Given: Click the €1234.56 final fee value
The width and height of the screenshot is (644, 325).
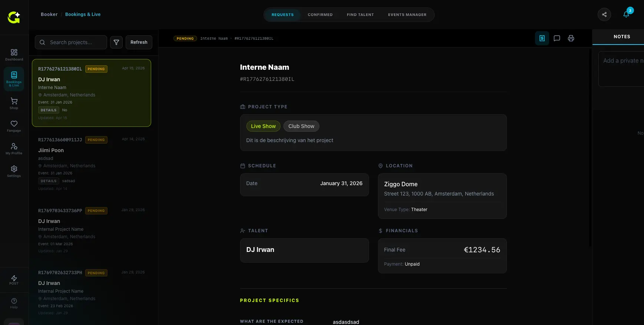Looking at the screenshot, I should point(482,250).
